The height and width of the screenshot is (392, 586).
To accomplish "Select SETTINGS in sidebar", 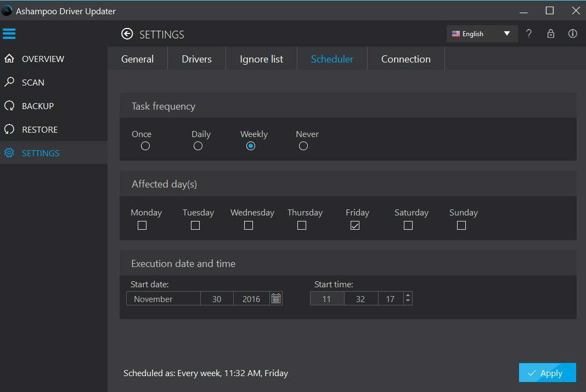I will [54, 153].
